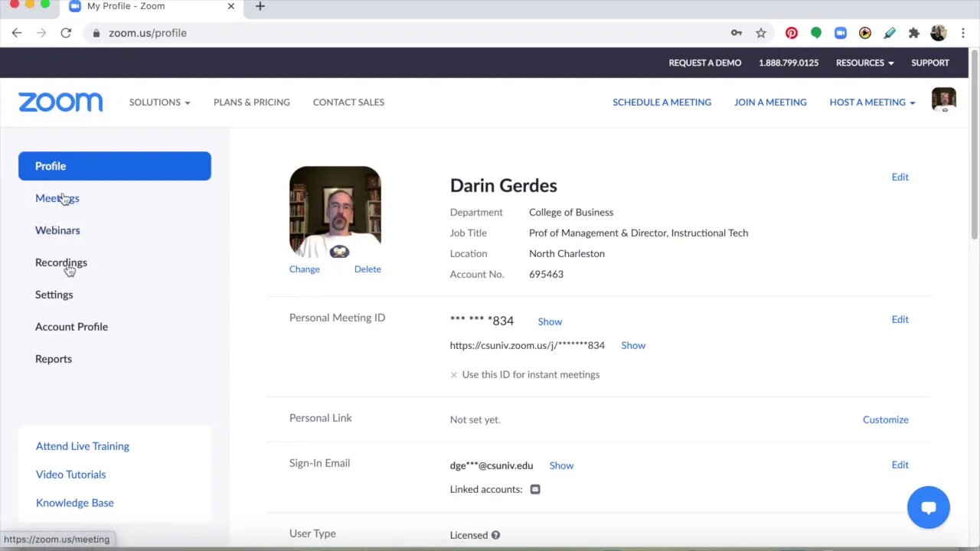Image resolution: width=980 pixels, height=551 pixels.
Task: Open the chat help bubble
Action: click(x=929, y=507)
